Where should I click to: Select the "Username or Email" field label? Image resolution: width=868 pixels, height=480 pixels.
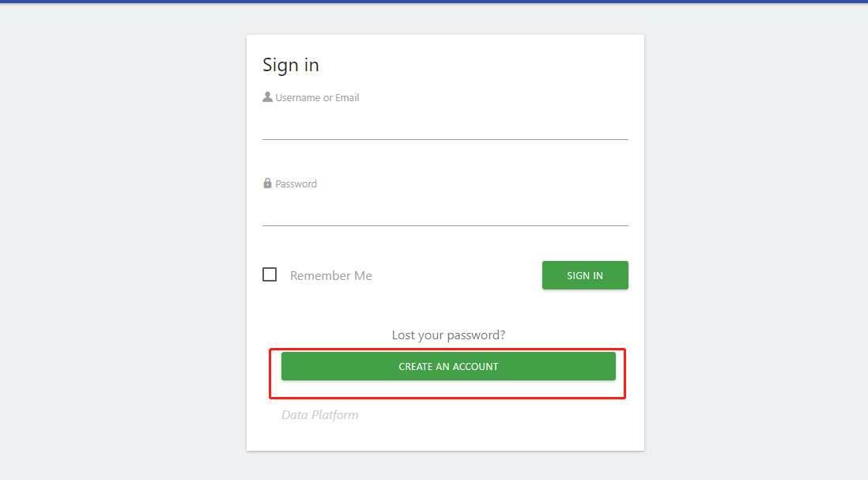[x=317, y=98]
